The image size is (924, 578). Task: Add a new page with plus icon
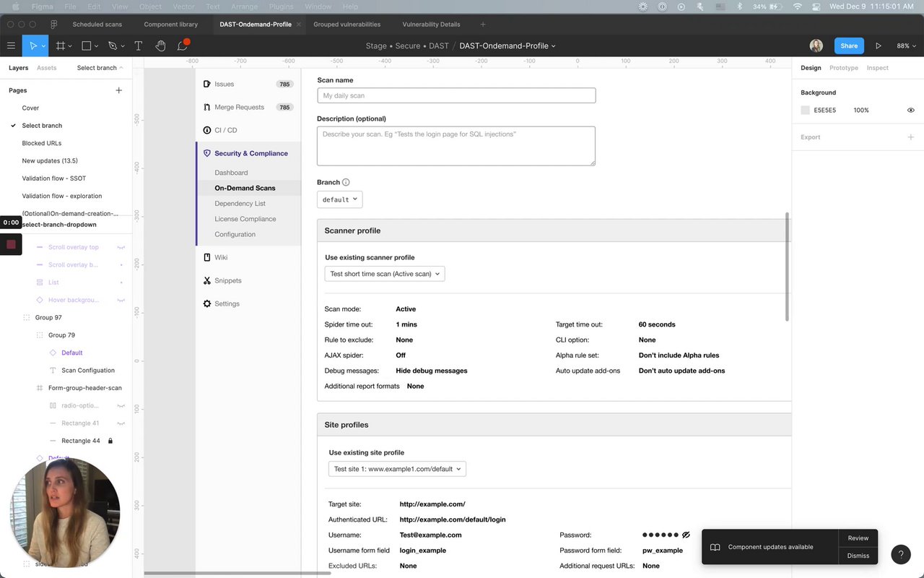[x=119, y=90]
